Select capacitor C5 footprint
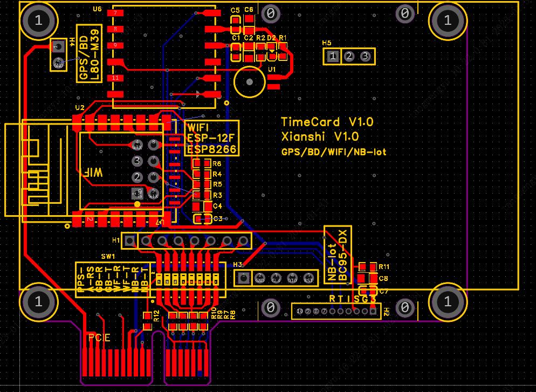Image resolution: width=536 pixels, height=392 pixels. point(236,25)
